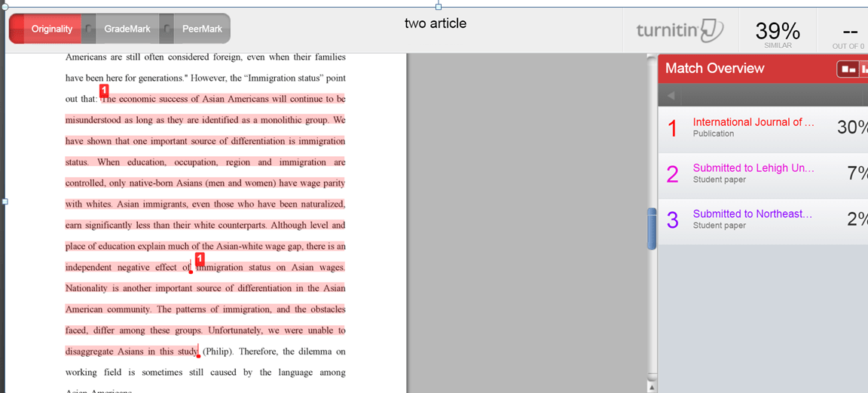
Task: Click the citation text '(Philip)'
Action: (x=219, y=352)
